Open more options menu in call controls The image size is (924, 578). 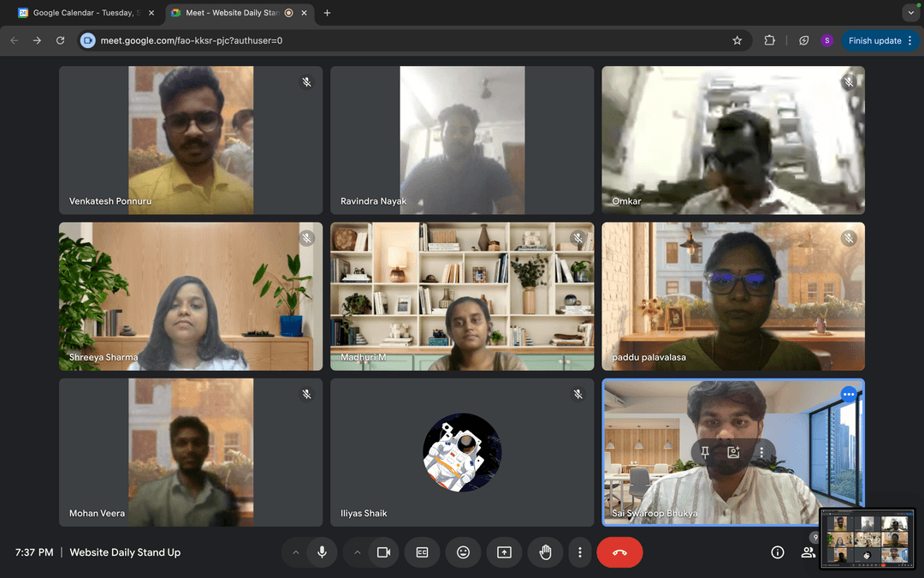(580, 552)
